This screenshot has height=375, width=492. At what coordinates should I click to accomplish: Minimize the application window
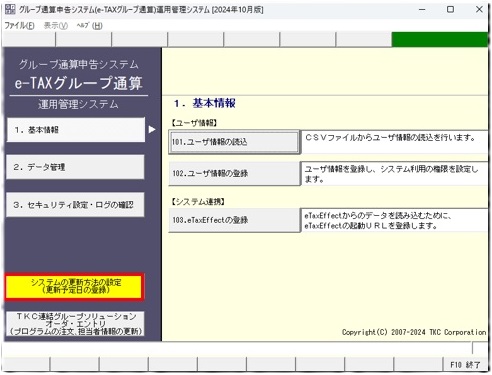click(422, 9)
